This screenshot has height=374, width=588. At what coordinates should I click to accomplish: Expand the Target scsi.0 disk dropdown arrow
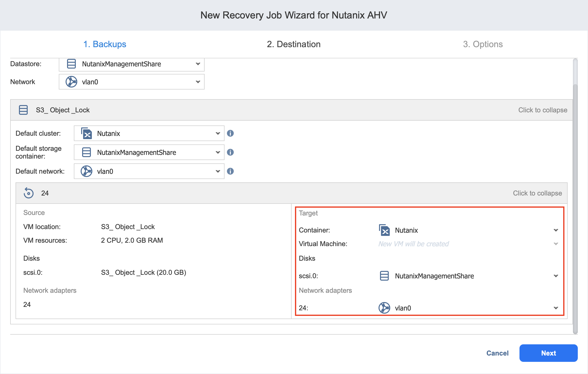pos(556,276)
